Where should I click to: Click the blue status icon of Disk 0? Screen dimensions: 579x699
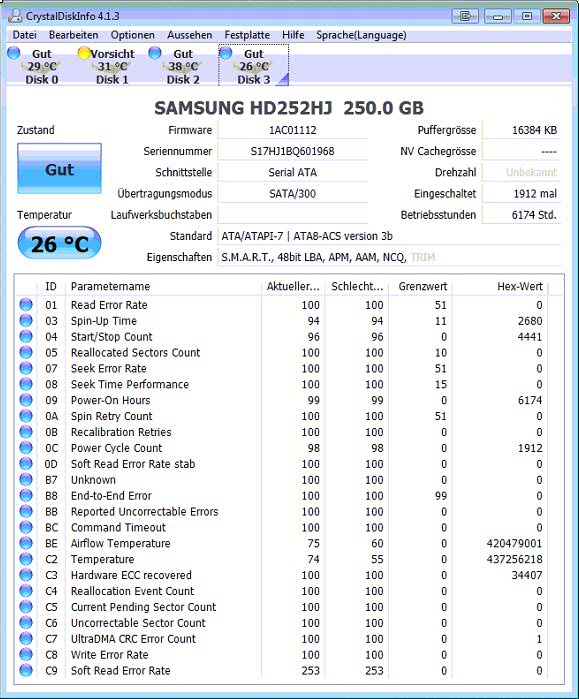click(x=14, y=53)
